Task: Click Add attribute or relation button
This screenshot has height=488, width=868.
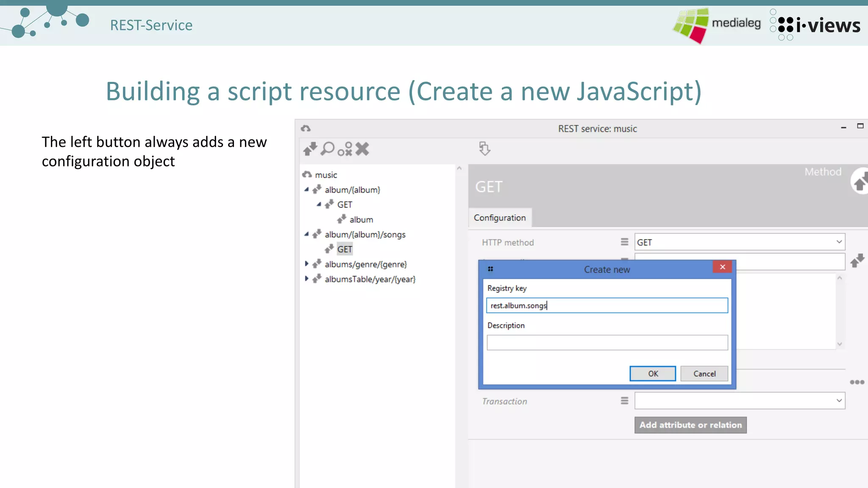Action: coord(690,425)
